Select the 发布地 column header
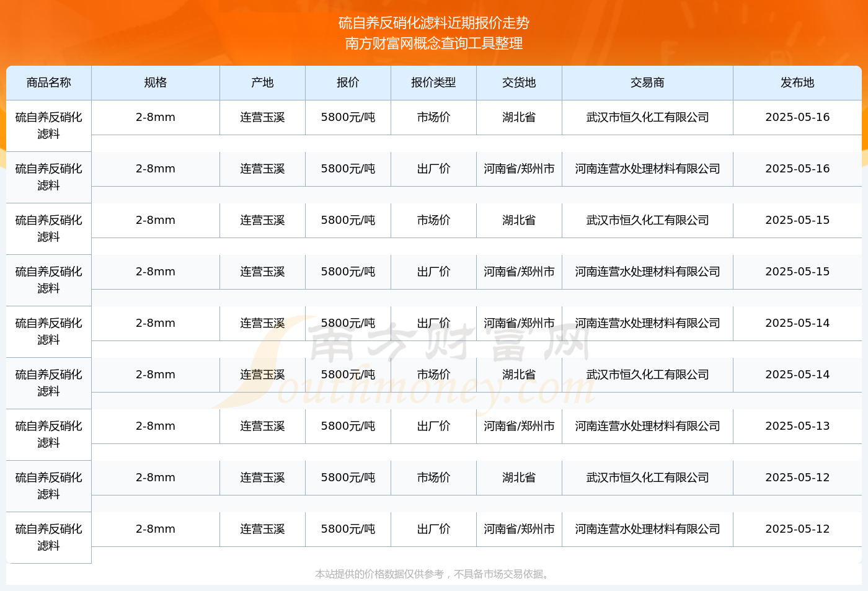The width and height of the screenshot is (868, 591). click(797, 82)
